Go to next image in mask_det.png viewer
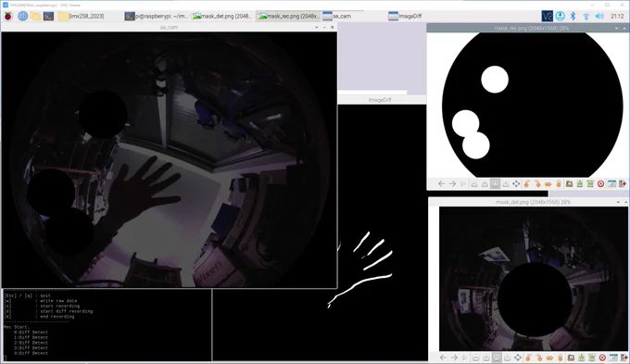 454,358
